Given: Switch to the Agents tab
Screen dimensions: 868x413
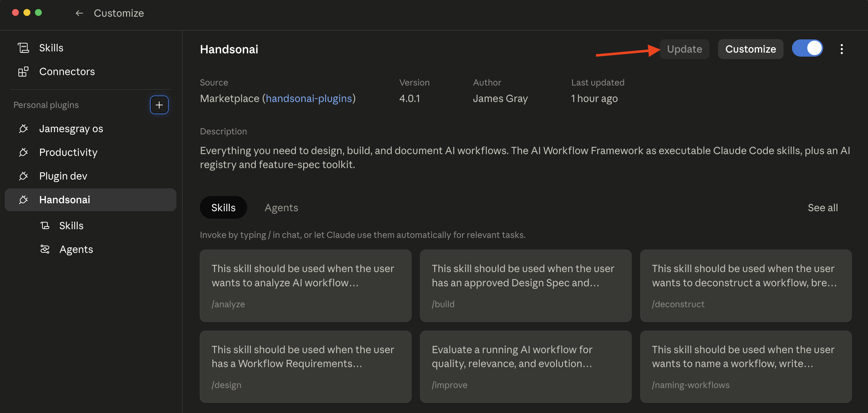Looking at the screenshot, I should click(x=281, y=207).
